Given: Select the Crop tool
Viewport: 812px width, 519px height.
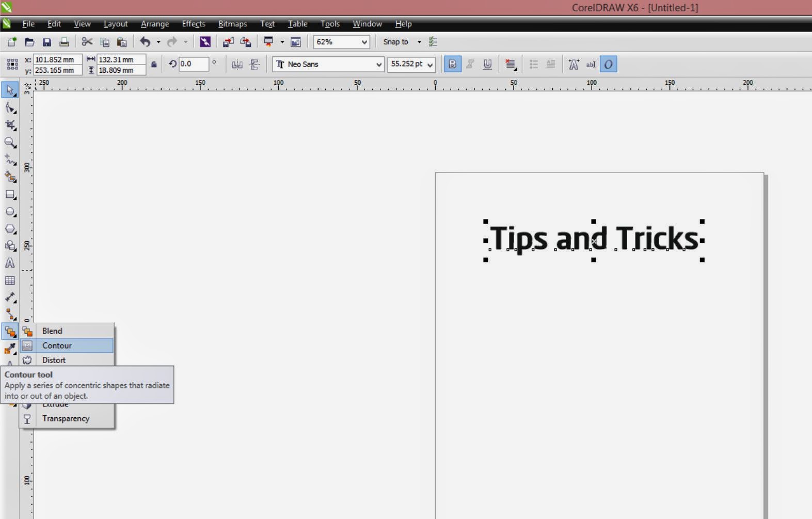Looking at the screenshot, I should tap(10, 125).
